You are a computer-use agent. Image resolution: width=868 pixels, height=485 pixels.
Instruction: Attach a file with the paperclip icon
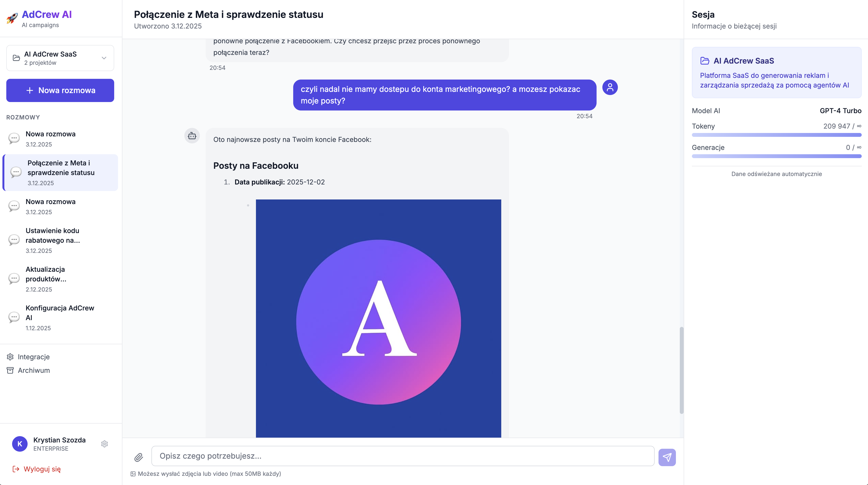(x=138, y=457)
